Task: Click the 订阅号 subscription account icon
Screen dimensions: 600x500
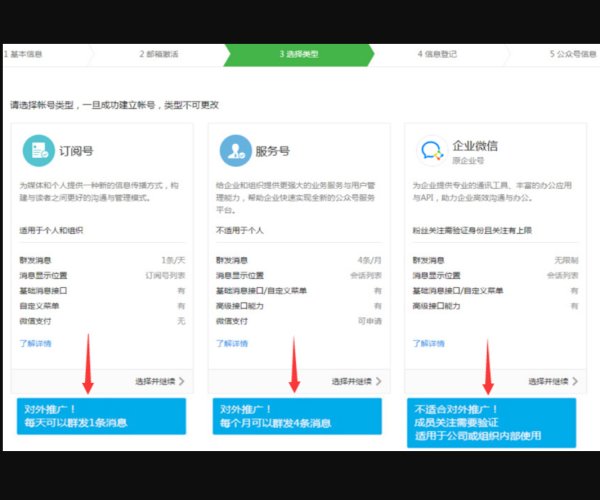Action: pyautogui.click(x=39, y=151)
